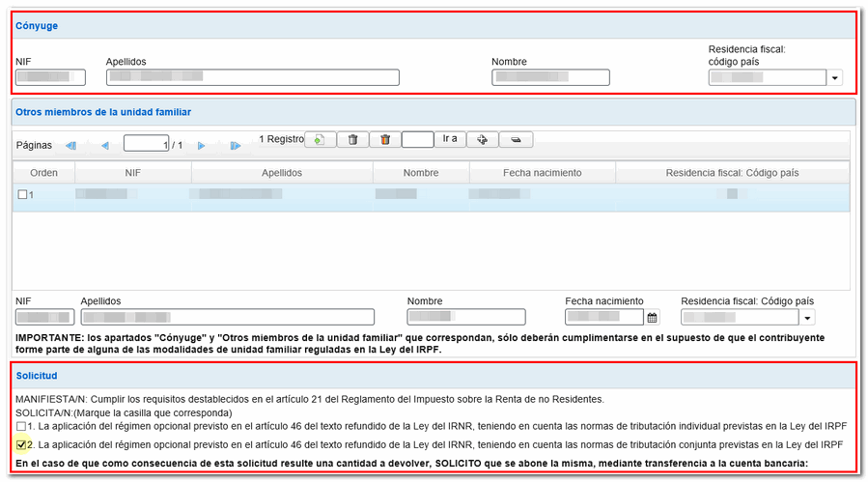Go to the previous page of records
This screenshot has height=482, width=868.
tap(104, 146)
